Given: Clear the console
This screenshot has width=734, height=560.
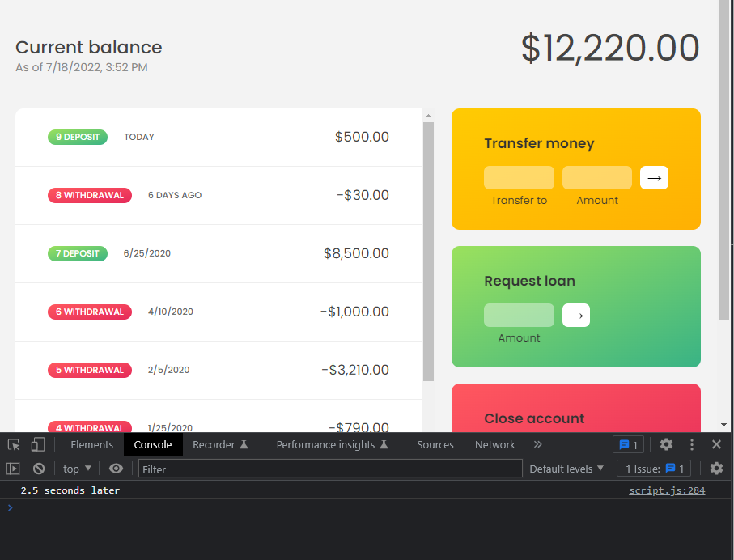Looking at the screenshot, I should pos(39,469).
